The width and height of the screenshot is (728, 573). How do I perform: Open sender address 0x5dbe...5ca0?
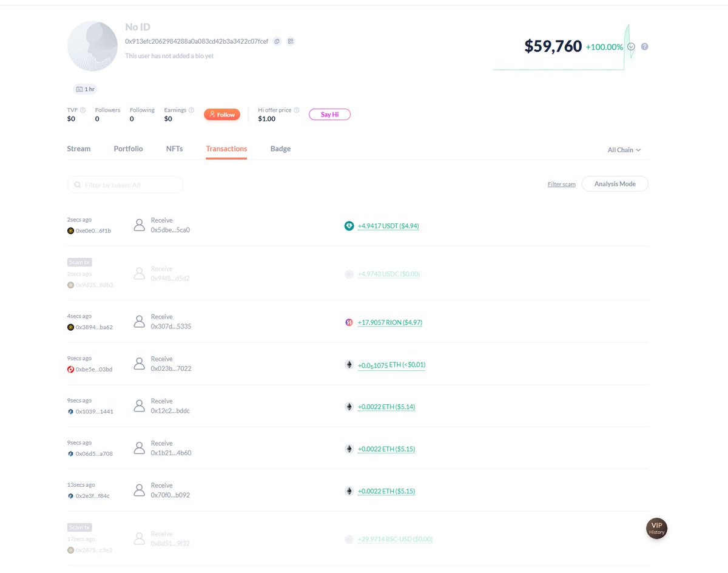click(x=170, y=230)
